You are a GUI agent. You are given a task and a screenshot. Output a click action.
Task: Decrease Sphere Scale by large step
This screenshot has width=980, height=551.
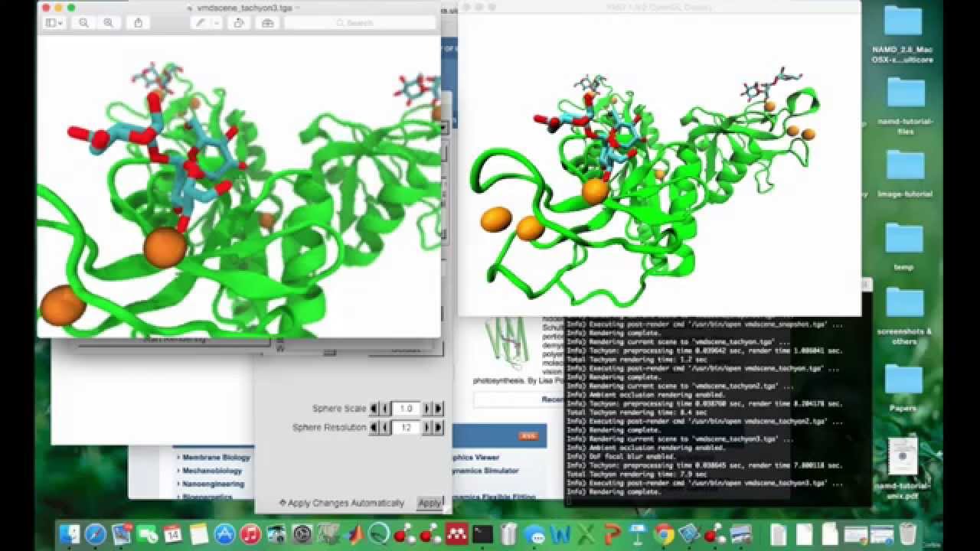click(x=374, y=409)
